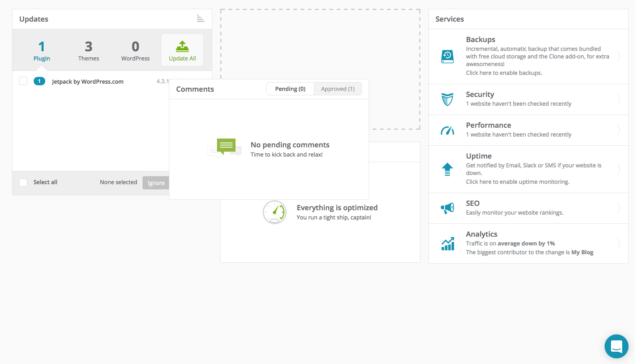The height and width of the screenshot is (364, 635).
Task: Toggle the Select all checkbox
Action: 23,183
